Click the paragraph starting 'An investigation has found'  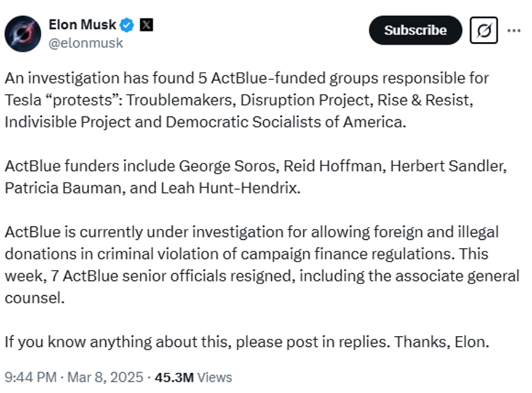[x=246, y=100]
